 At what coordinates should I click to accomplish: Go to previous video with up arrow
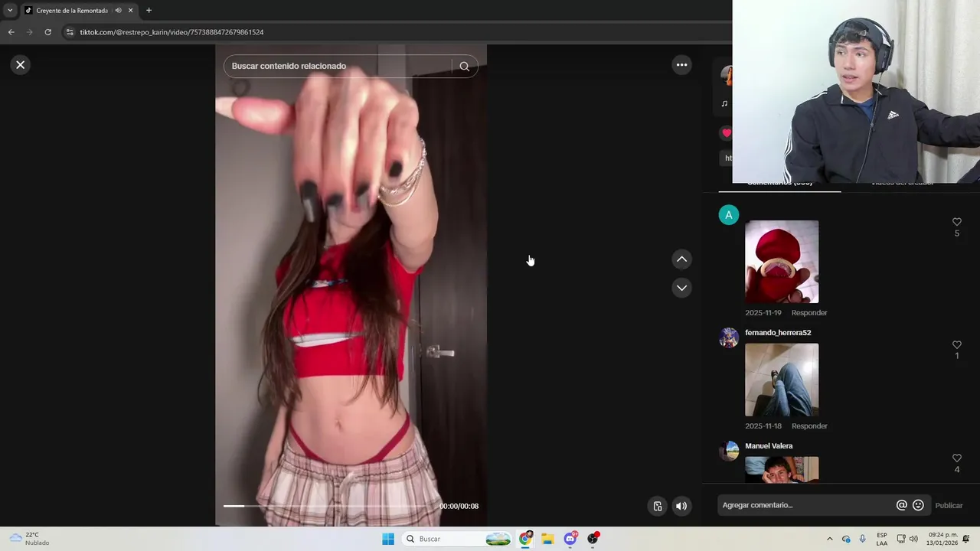(x=681, y=259)
